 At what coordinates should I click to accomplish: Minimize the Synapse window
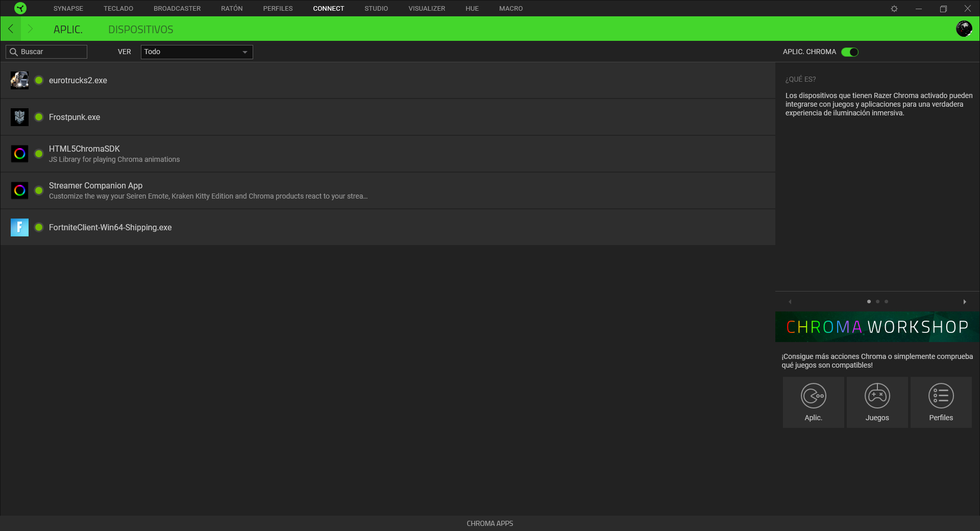(919, 9)
